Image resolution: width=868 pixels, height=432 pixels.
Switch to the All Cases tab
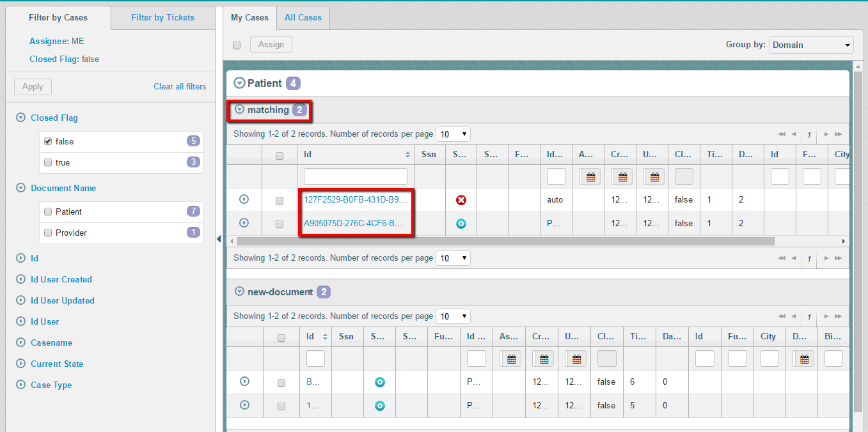303,17
